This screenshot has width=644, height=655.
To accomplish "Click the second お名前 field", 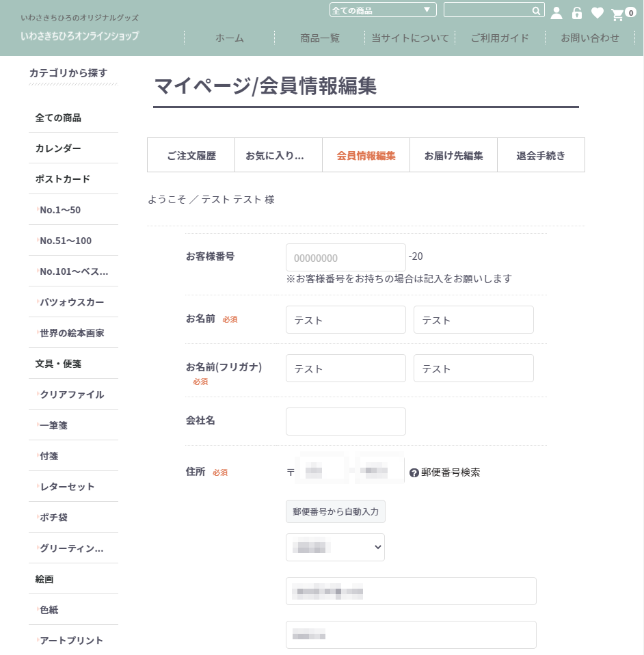I will click(474, 320).
